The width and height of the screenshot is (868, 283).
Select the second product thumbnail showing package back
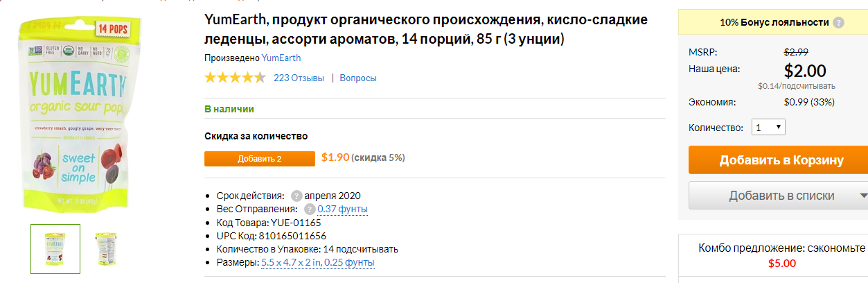pos(106,248)
